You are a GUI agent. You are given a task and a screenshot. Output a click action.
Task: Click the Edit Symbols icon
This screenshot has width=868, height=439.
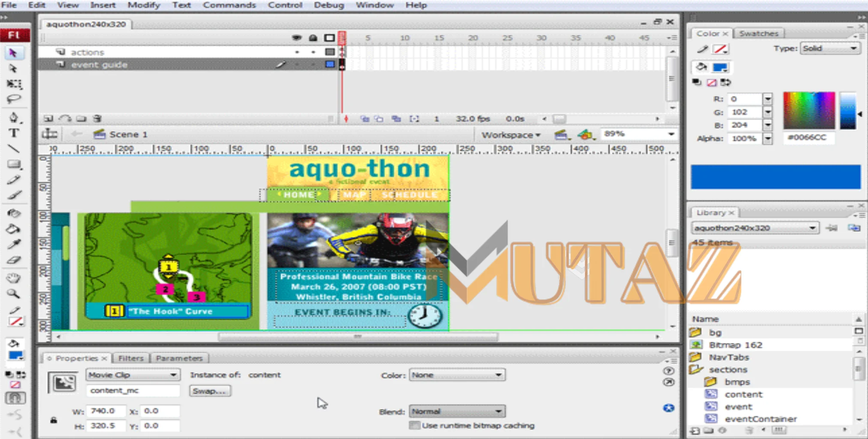586,135
